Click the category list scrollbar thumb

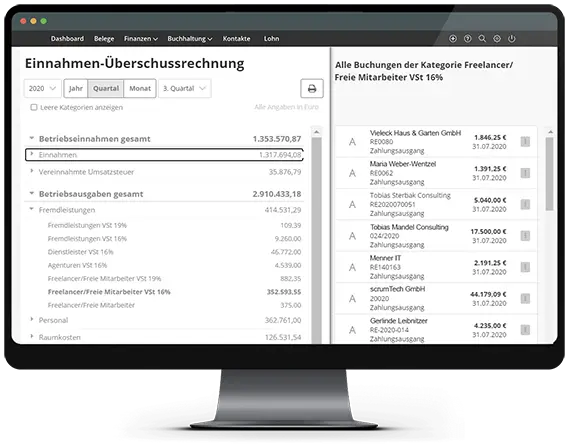pyautogui.click(x=317, y=240)
